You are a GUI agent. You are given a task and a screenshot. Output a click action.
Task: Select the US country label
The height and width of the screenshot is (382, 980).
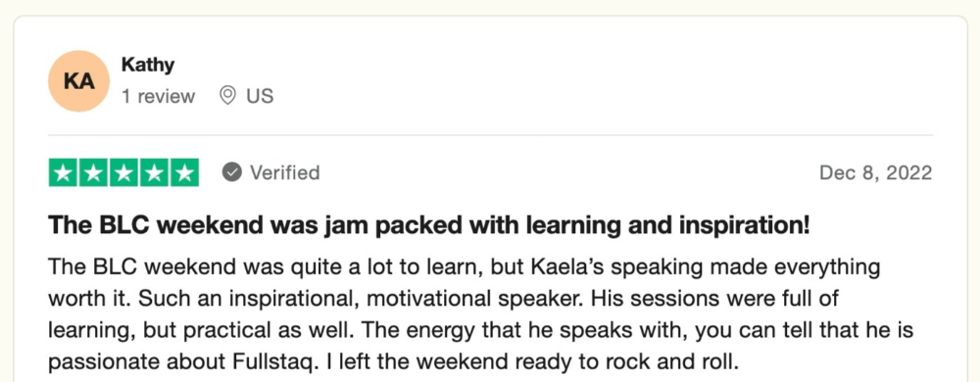pyautogui.click(x=260, y=96)
